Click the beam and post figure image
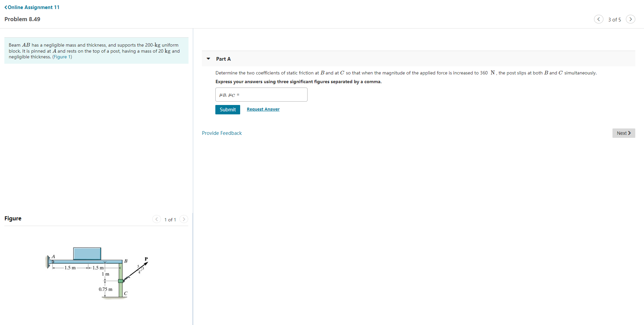The height and width of the screenshot is (325, 644). point(97,273)
